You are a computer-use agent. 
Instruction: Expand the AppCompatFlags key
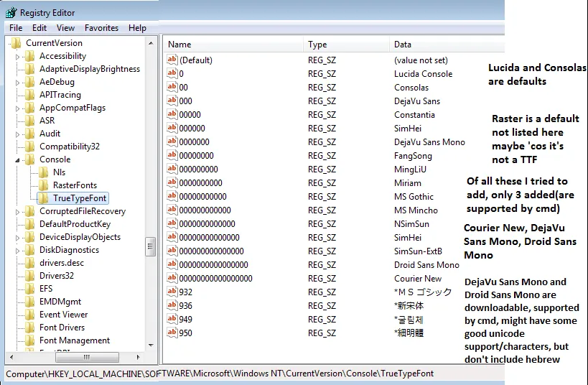[17, 108]
